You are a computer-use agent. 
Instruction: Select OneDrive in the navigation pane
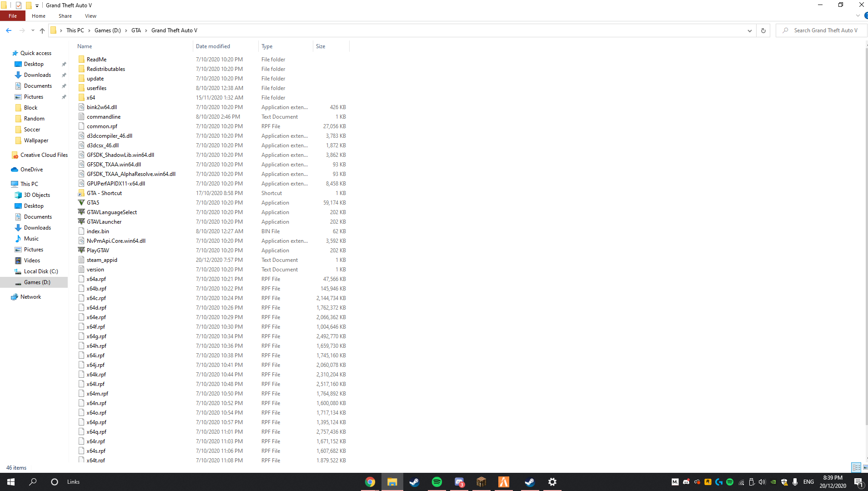click(31, 170)
